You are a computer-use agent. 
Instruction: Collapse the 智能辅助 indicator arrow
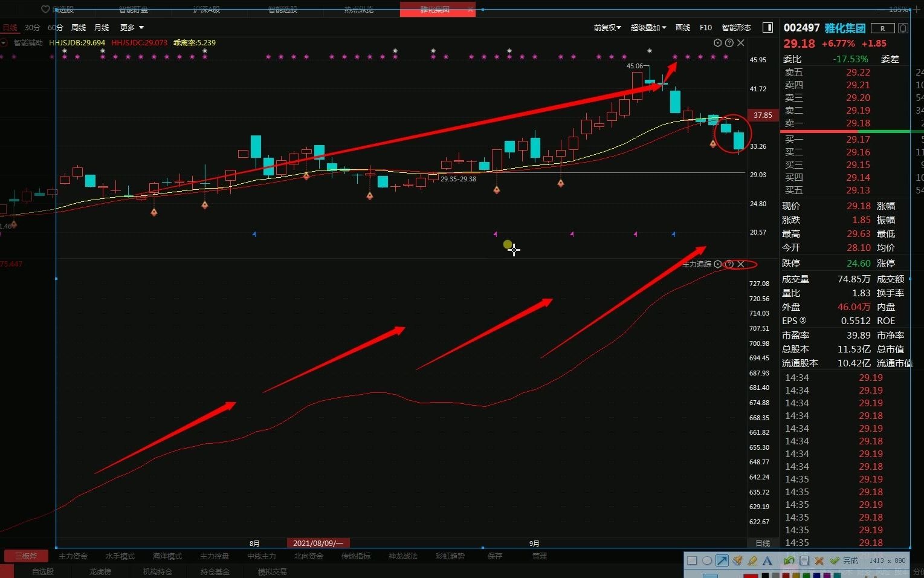4,42
